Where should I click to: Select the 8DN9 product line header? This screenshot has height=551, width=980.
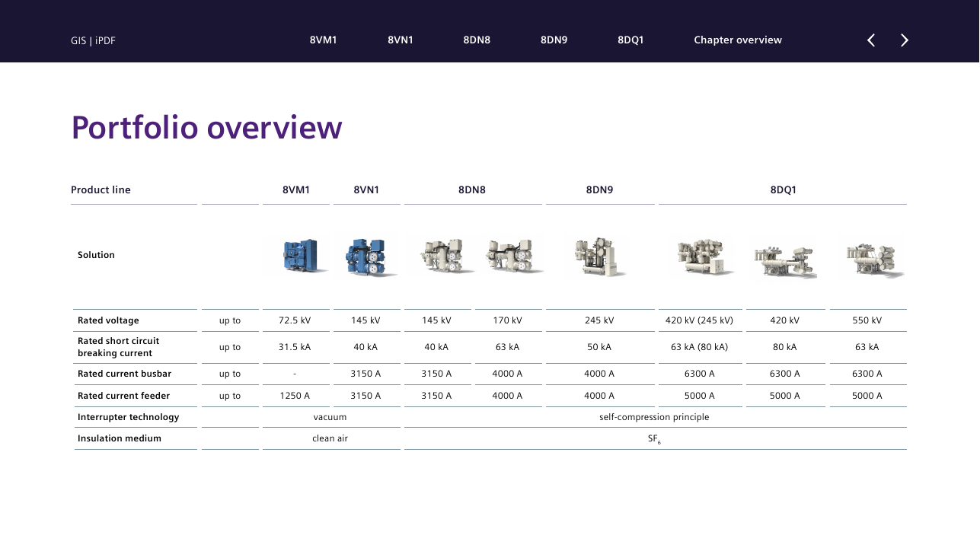click(599, 190)
